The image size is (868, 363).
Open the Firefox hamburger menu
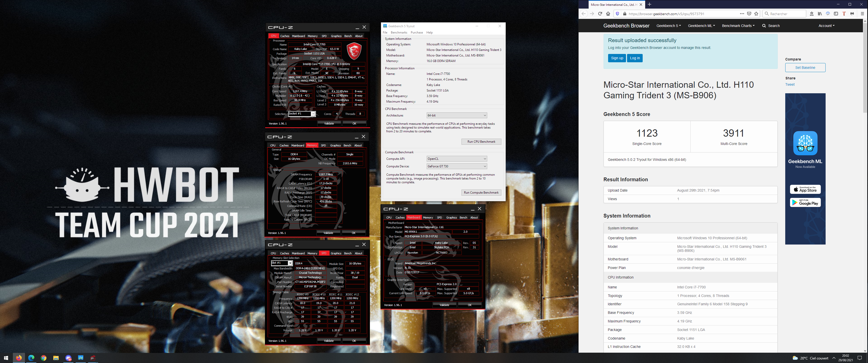(862, 14)
